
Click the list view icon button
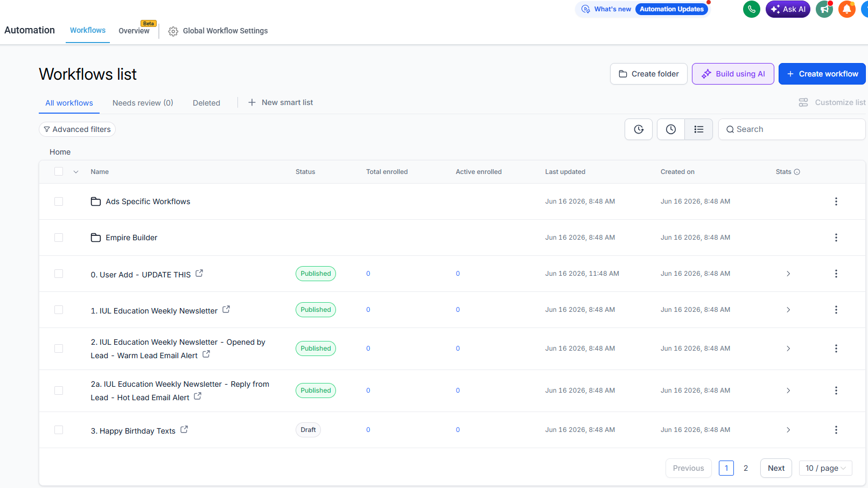coord(699,129)
